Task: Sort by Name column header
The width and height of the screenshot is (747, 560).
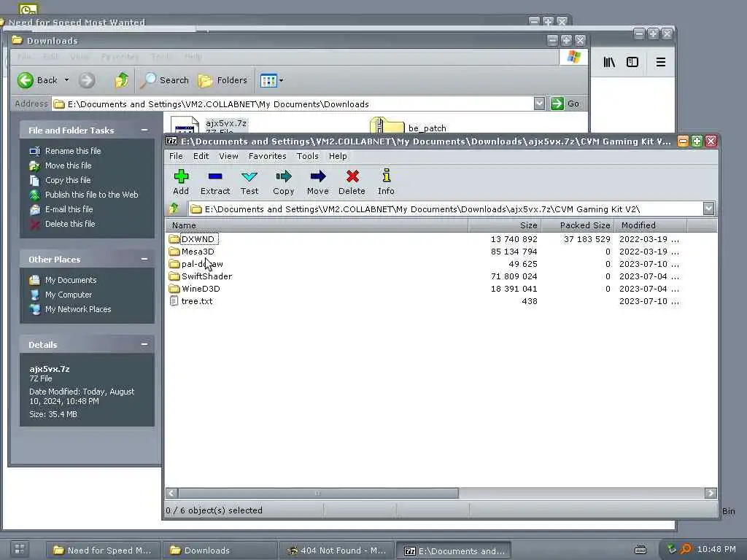Action: [317, 225]
